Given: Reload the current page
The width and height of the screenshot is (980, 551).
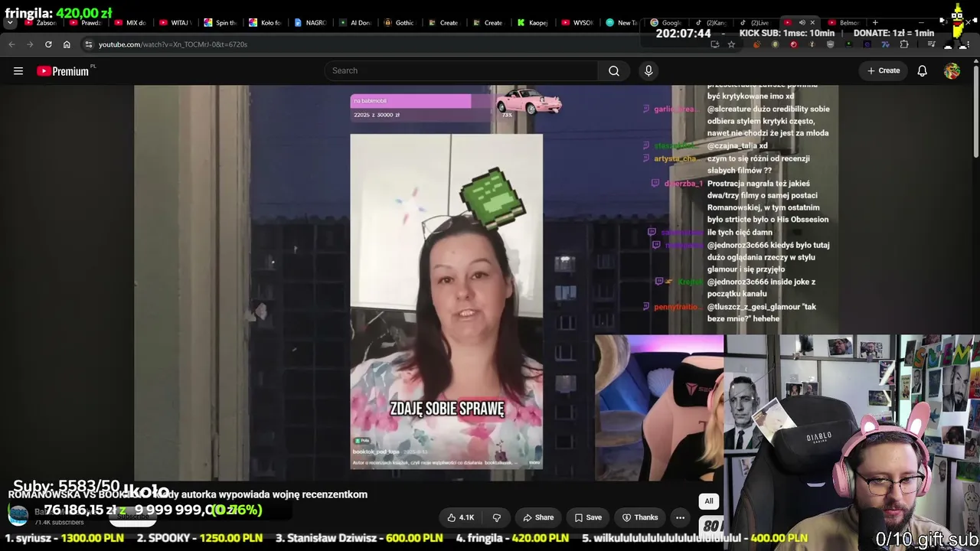Looking at the screenshot, I should [x=48, y=44].
